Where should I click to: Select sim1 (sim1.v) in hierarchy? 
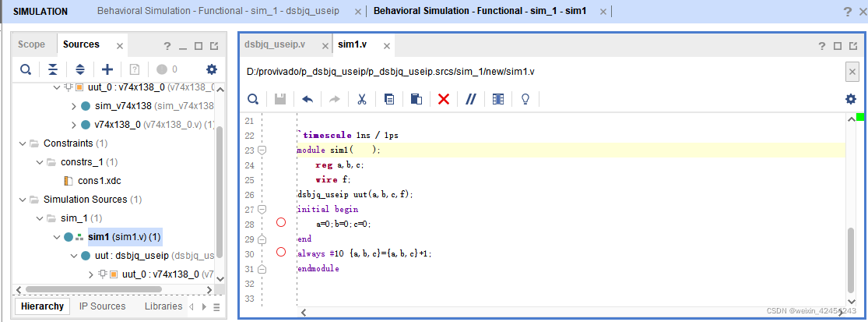(125, 237)
